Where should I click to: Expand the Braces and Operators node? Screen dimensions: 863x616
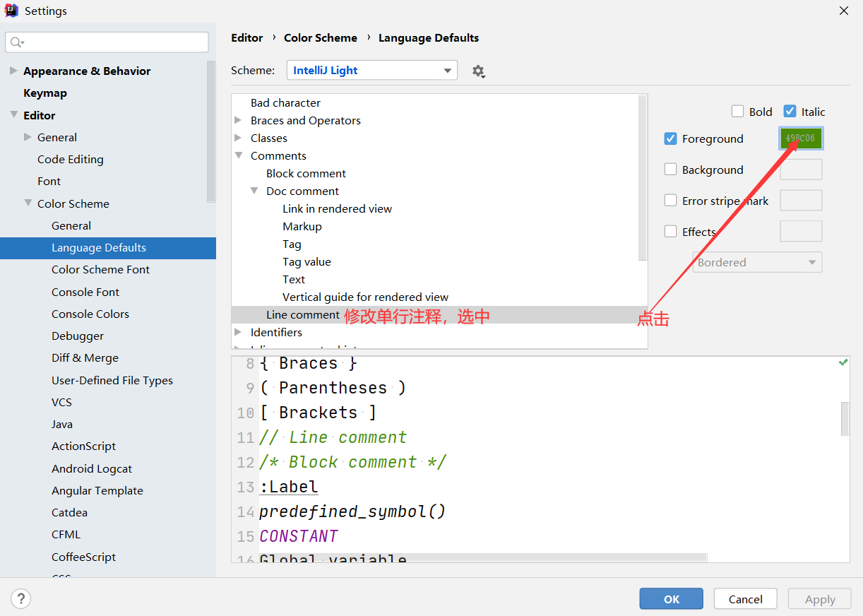238,120
